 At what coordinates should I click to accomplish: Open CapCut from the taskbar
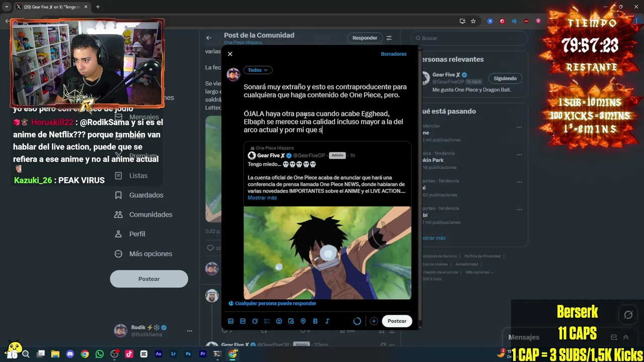pyautogui.click(x=144, y=354)
